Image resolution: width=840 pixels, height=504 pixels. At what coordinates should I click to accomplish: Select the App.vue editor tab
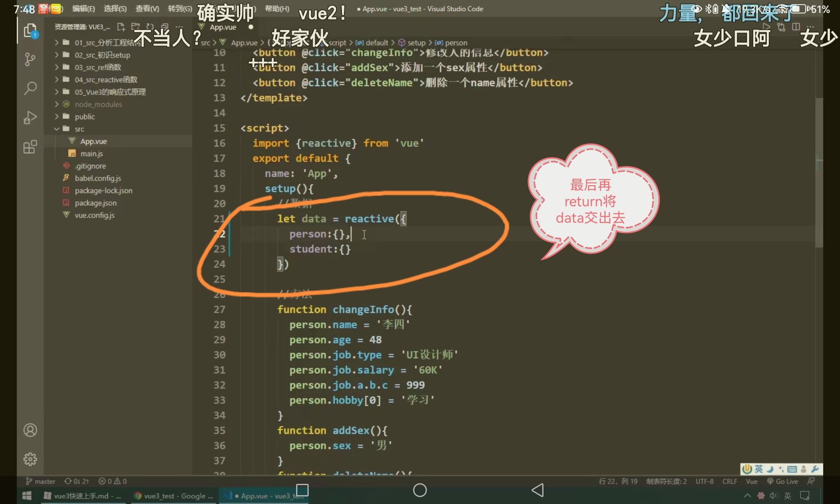[x=223, y=27]
